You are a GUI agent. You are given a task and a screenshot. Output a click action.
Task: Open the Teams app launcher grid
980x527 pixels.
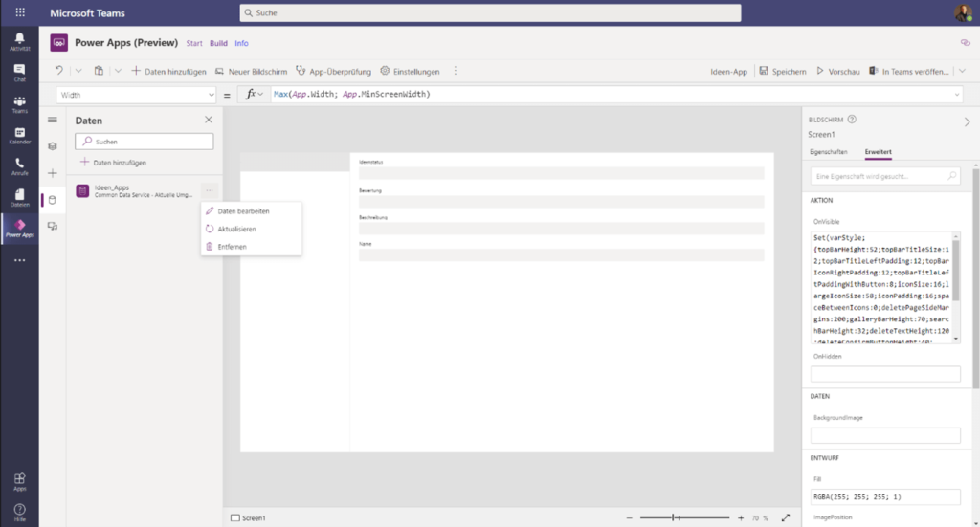[20, 12]
